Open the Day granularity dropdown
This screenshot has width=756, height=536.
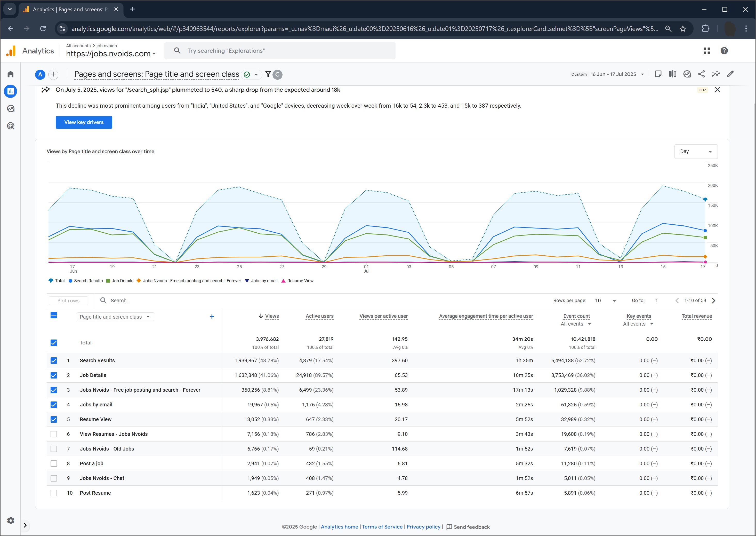[696, 152]
